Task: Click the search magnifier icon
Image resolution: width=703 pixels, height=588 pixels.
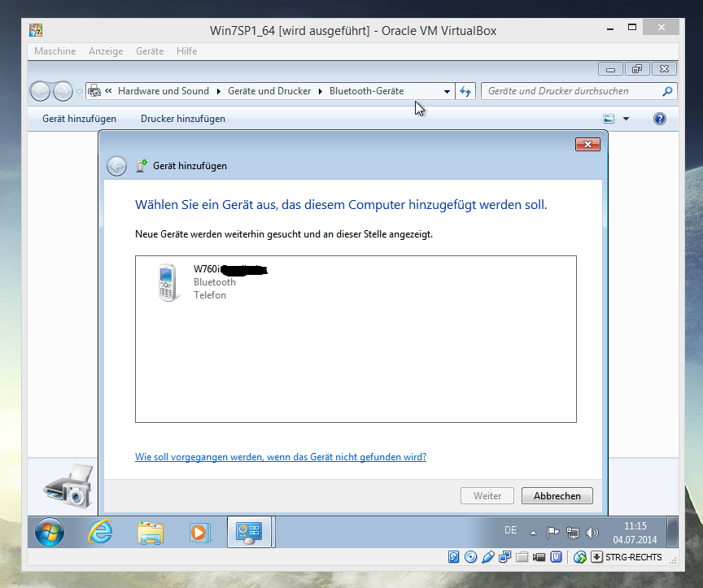Action: [667, 91]
